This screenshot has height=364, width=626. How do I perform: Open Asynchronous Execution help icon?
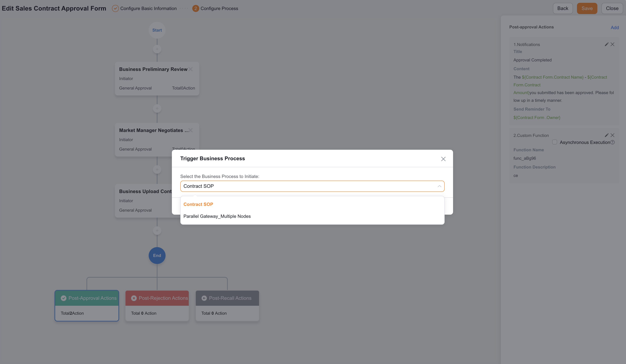[x=613, y=142]
